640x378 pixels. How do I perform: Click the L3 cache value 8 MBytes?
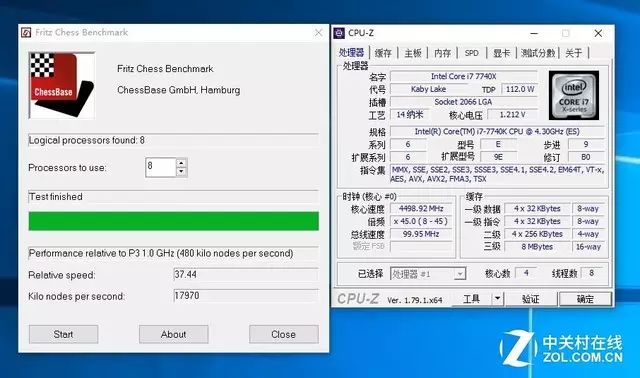[537, 247]
